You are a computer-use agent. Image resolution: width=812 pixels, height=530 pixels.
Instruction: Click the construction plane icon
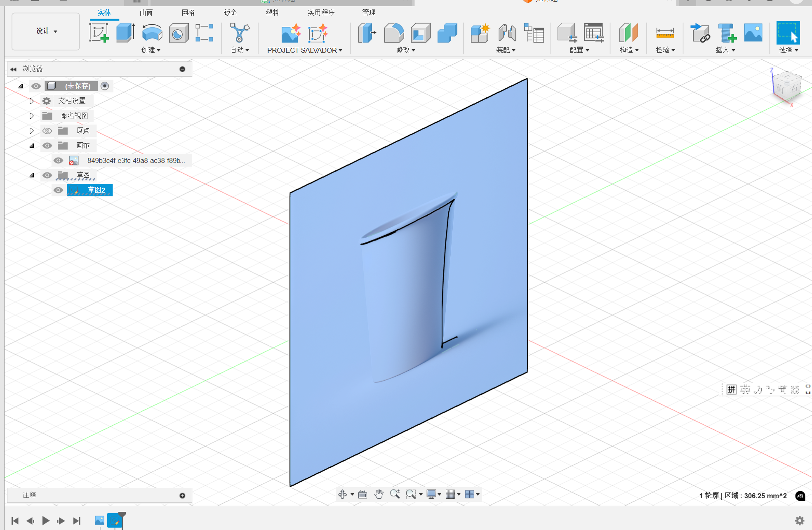[628, 33]
